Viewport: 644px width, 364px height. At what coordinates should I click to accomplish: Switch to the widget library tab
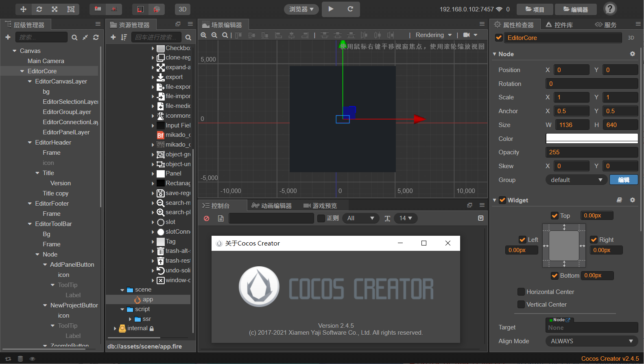(x=559, y=25)
